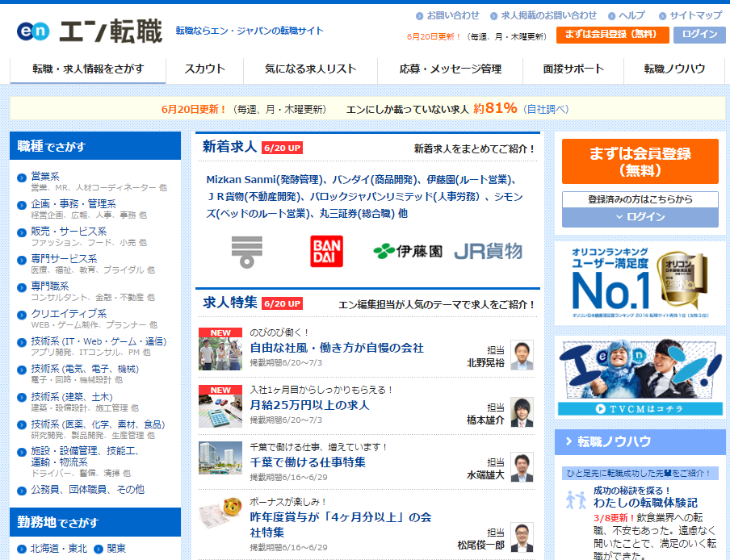Click the people icon beside 転職体験記
Screen dimensions: 730x560
click(576, 499)
